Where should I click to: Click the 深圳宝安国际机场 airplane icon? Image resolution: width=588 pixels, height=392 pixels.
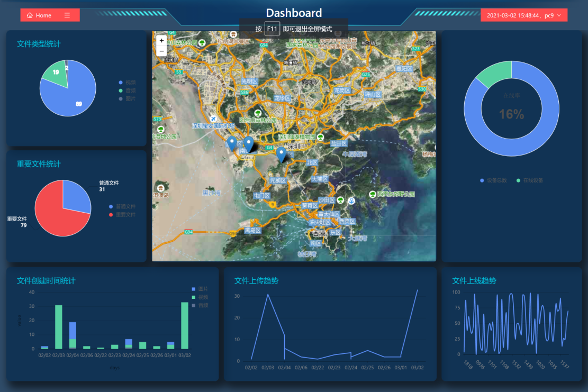(x=213, y=119)
